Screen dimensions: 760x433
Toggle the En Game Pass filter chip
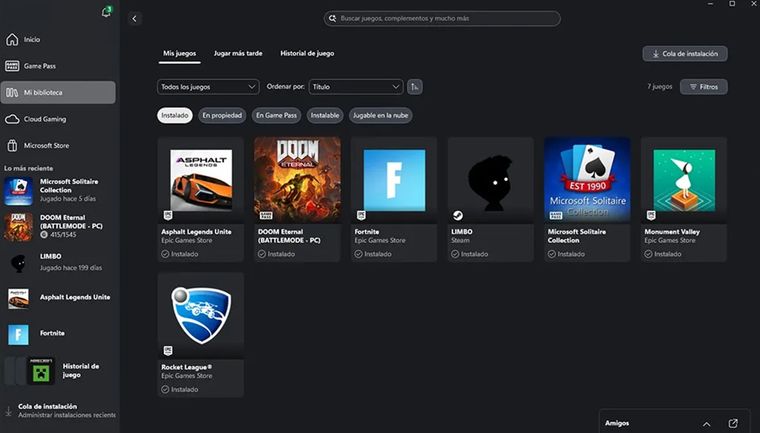pos(276,115)
